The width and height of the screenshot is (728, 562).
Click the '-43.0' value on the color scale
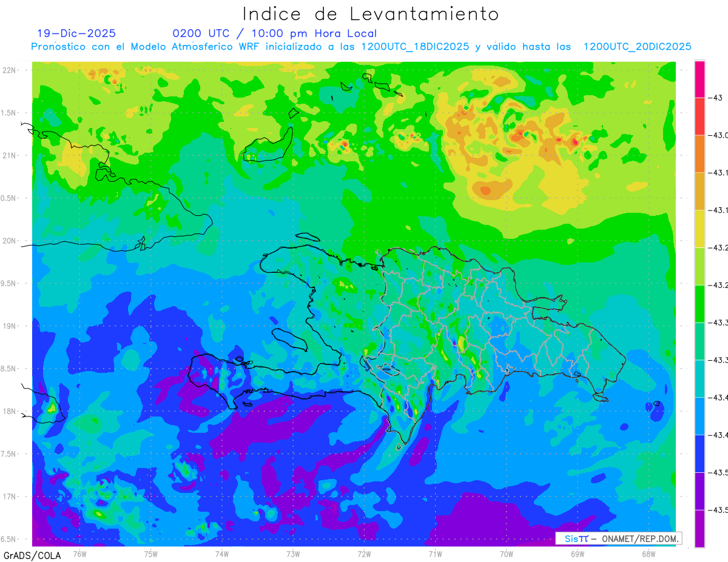click(x=718, y=135)
